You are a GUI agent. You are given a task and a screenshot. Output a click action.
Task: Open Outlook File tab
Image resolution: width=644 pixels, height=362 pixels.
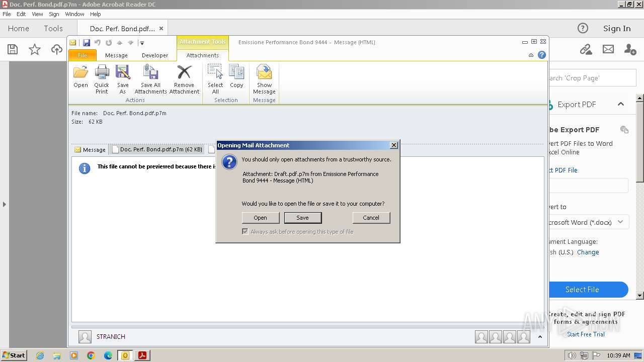pos(83,55)
